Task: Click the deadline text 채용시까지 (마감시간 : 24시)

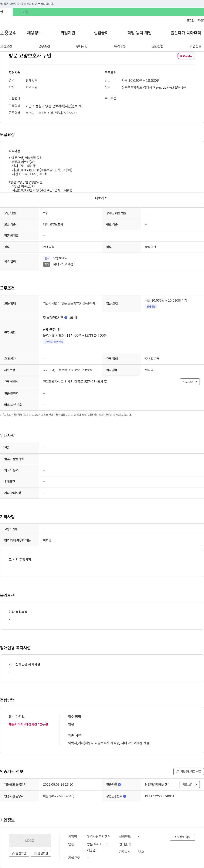Action: tap(28, 724)
